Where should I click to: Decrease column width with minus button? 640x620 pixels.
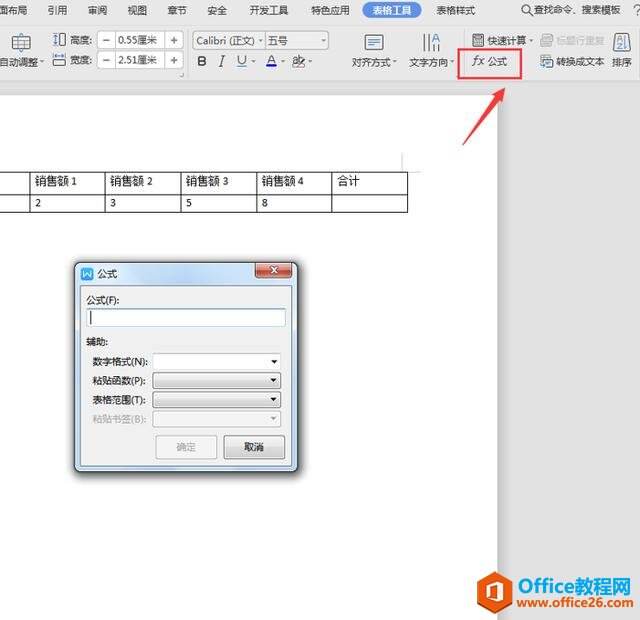click(106, 61)
